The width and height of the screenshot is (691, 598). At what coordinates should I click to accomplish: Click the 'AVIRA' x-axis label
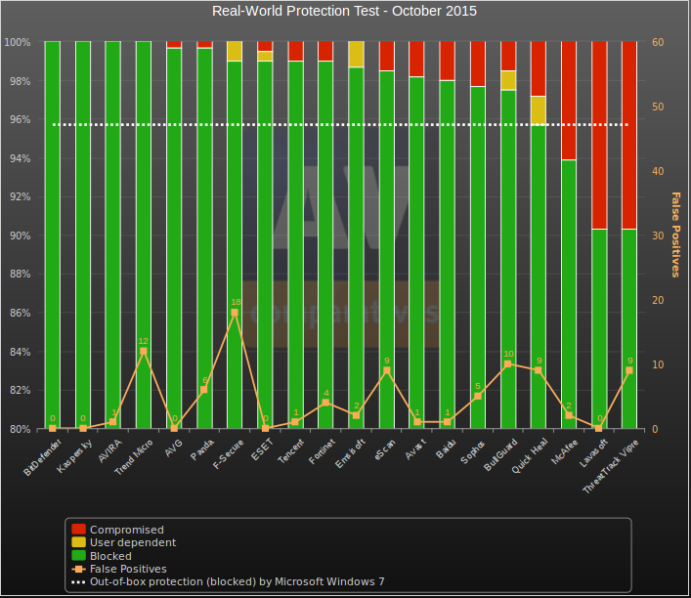(x=110, y=451)
